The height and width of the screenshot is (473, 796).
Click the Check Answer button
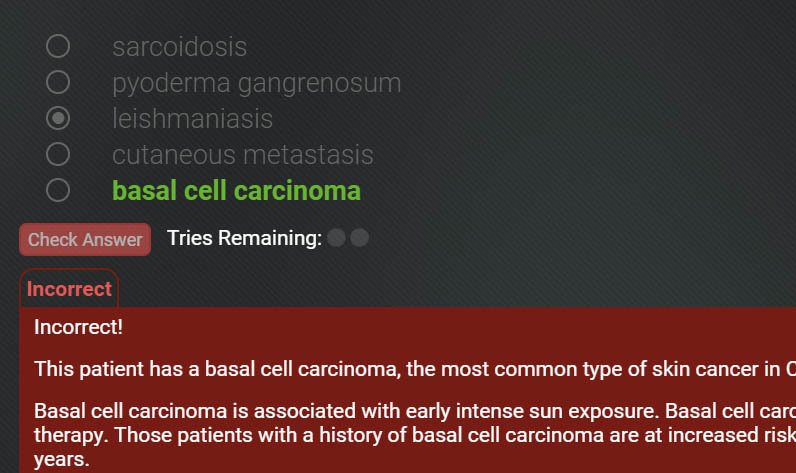point(85,240)
